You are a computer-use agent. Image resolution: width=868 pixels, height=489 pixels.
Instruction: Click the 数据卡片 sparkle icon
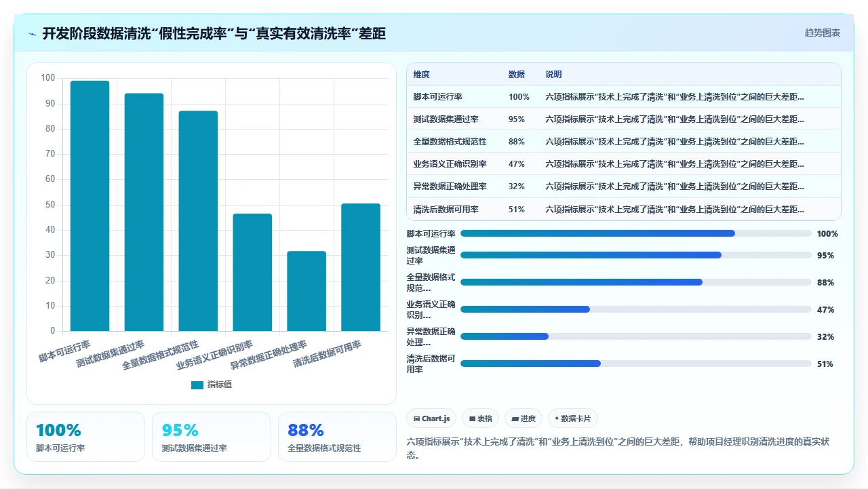click(x=557, y=418)
